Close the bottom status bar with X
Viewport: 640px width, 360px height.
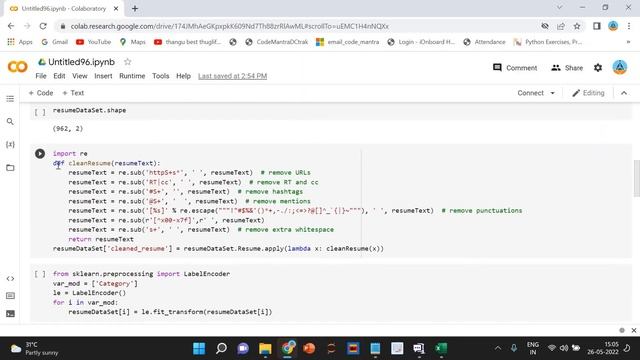(633, 330)
